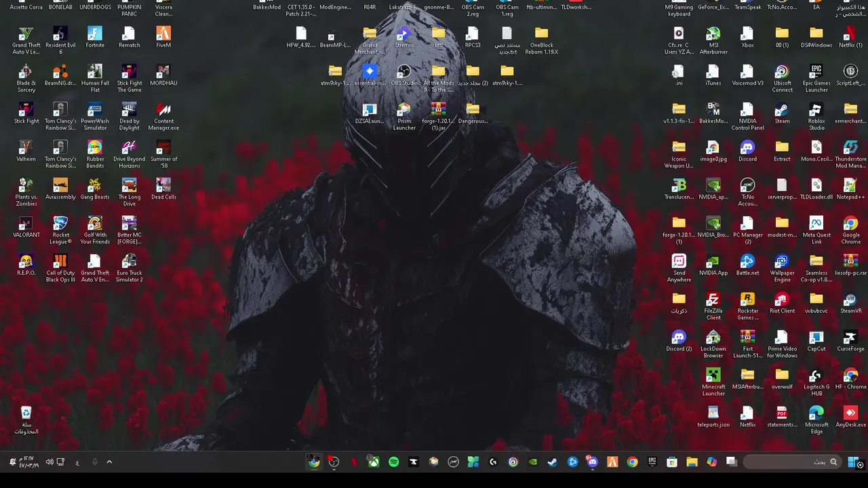868x488 pixels.
Task: Open OBS Studio desktop shortcut
Action: tap(403, 75)
